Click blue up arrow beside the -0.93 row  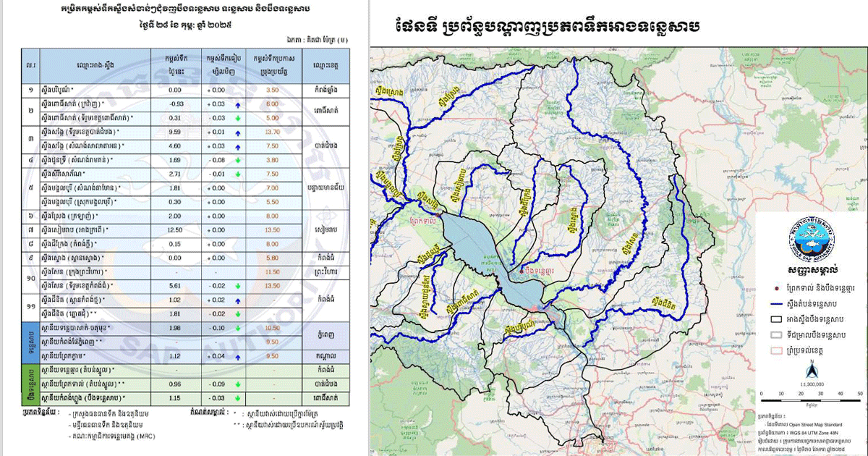[x=237, y=104]
